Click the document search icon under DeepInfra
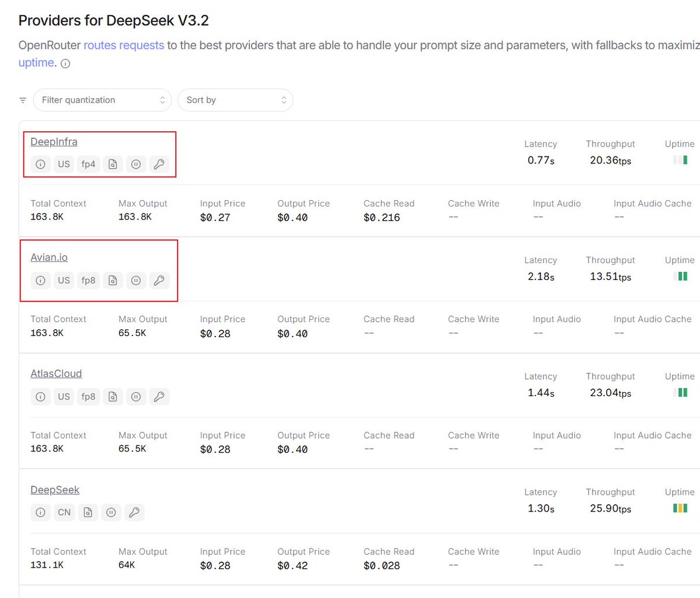Viewport: 700px width, 598px height. (x=113, y=165)
